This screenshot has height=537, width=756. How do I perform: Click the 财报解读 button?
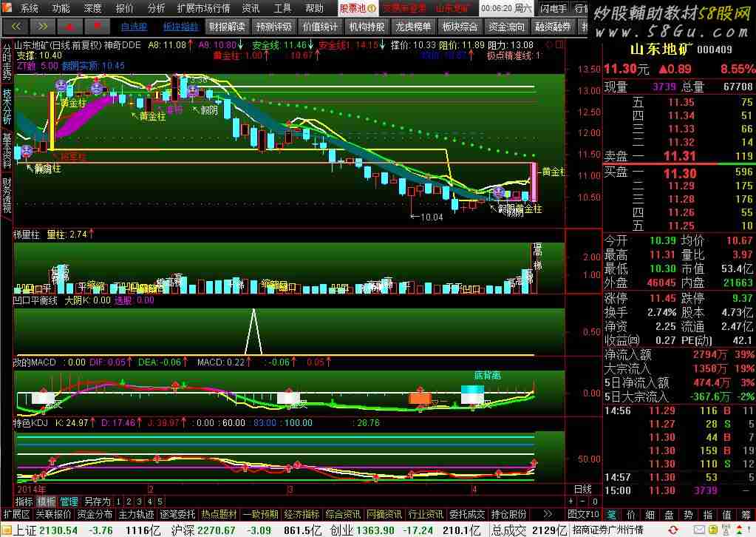[227, 27]
